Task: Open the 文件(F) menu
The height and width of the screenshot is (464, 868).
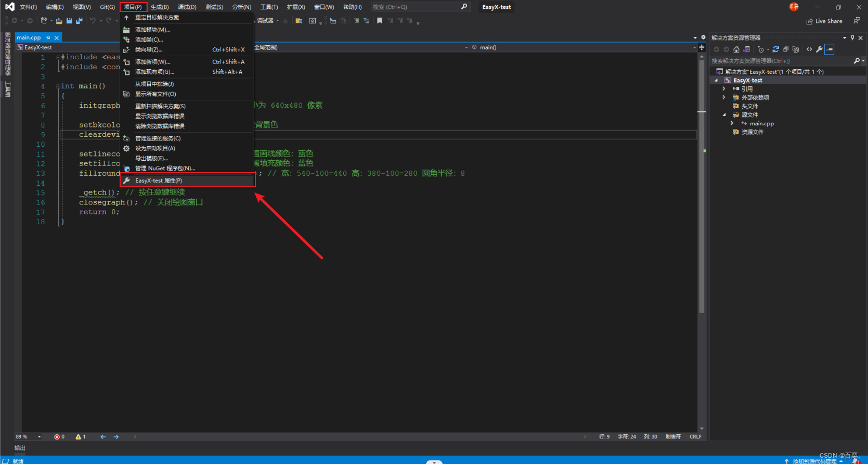Action: point(28,7)
